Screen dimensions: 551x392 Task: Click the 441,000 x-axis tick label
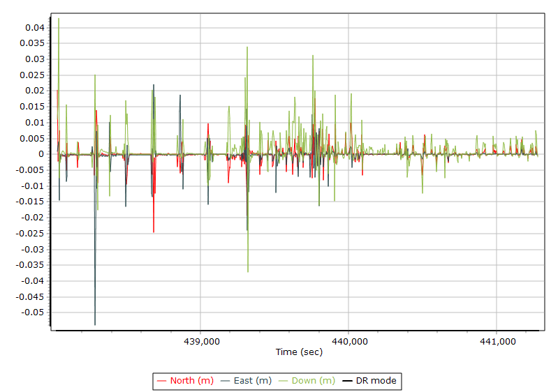click(x=497, y=341)
